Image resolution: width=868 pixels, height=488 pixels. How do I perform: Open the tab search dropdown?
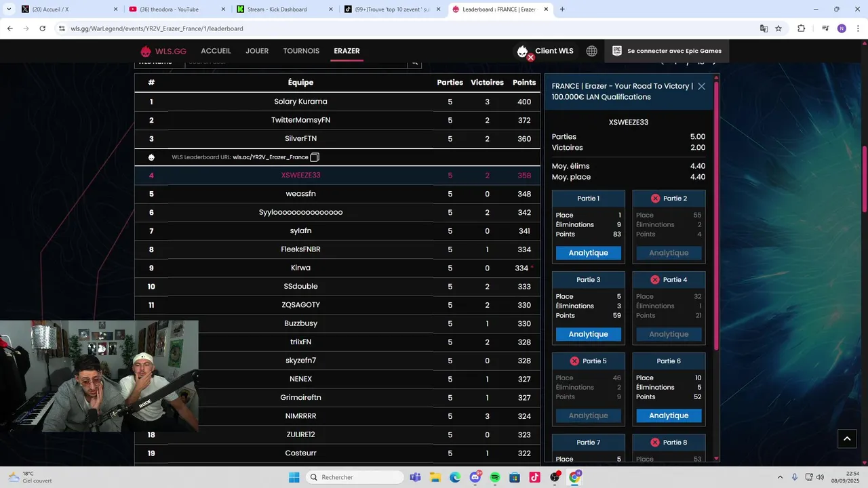pyautogui.click(x=9, y=9)
